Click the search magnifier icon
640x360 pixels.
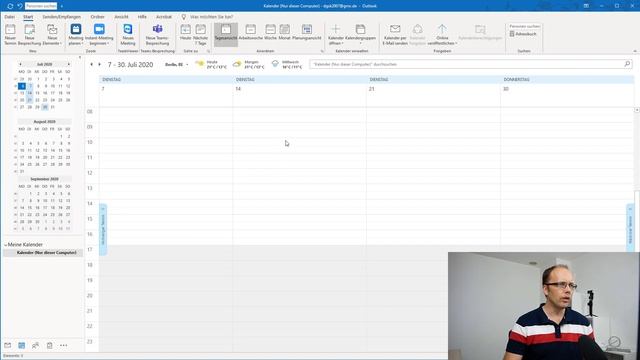627,64
